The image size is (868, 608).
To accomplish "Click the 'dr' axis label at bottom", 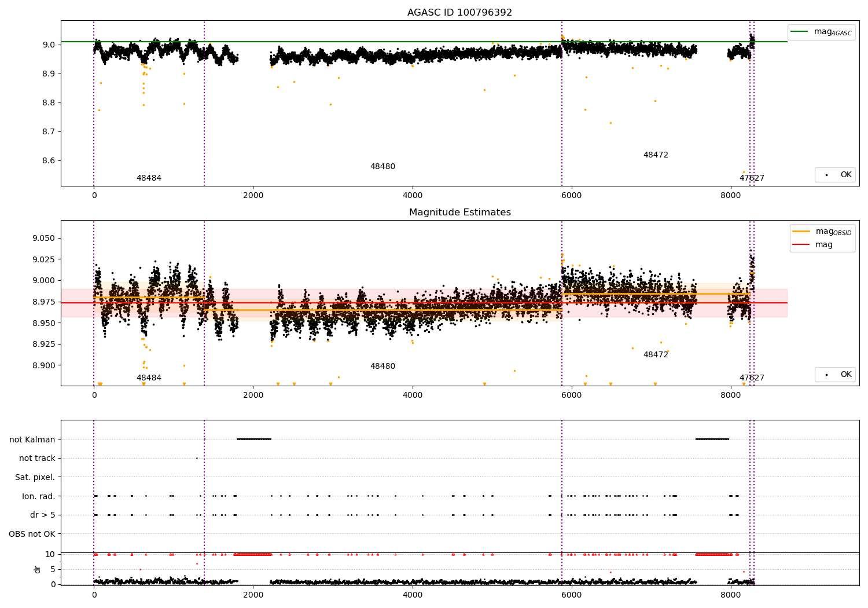I will click(38, 569).
